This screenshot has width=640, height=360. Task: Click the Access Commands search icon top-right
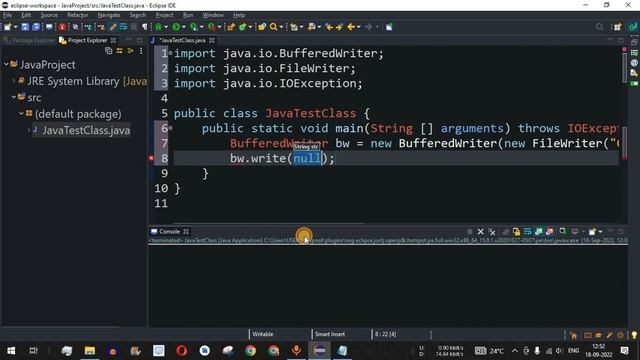point(599,27)
